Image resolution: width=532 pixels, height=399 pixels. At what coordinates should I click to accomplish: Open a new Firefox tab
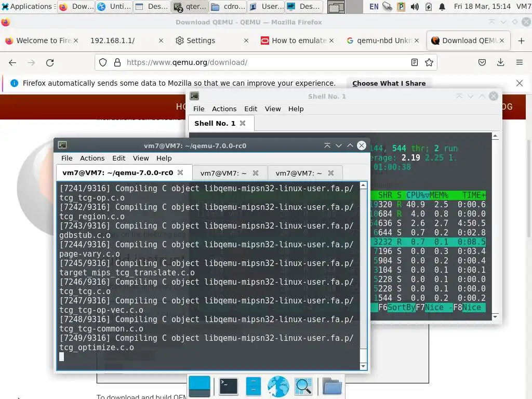click(522, 41)
